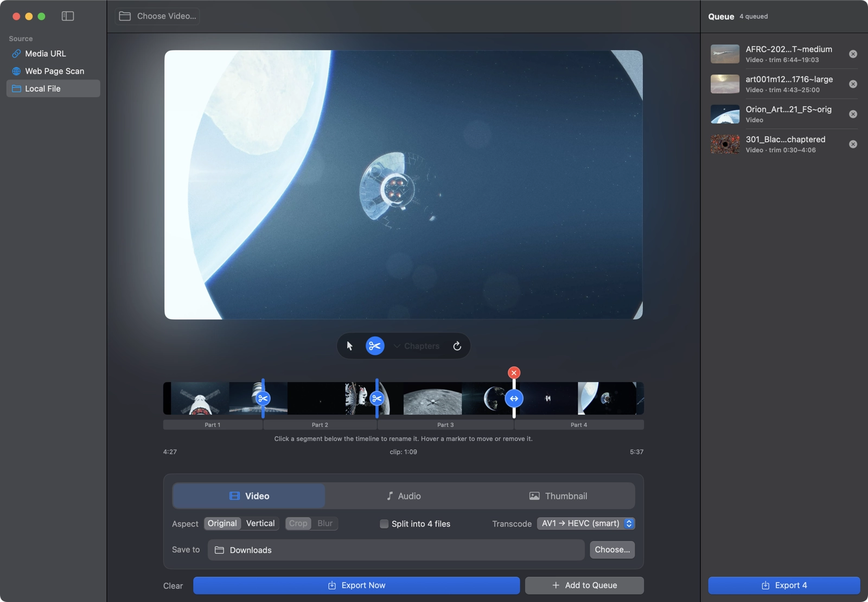Remove art001m12...1716~large from queue
The width and height of the screenshot is (868, 602).
click(853, 84)
